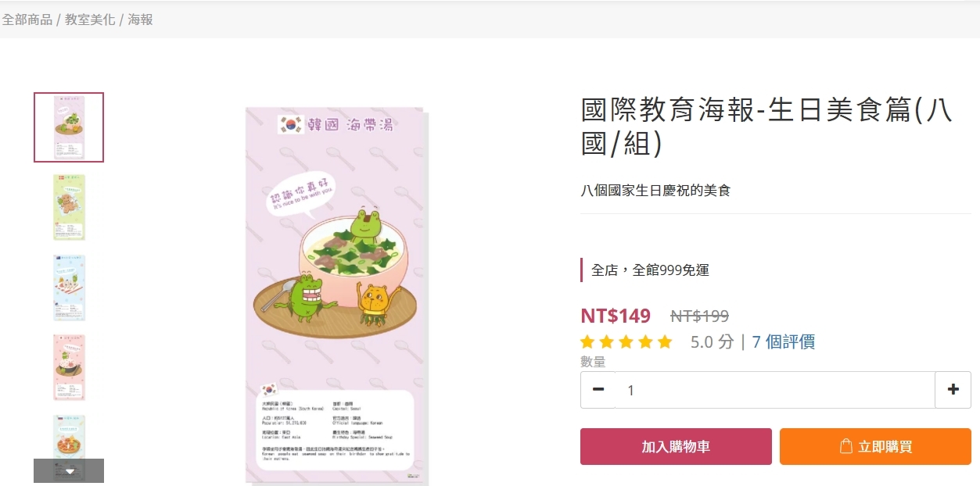Open the 7 個評價 reviews link
Viewport: 980px width, 486px height.
click(784, 341)
